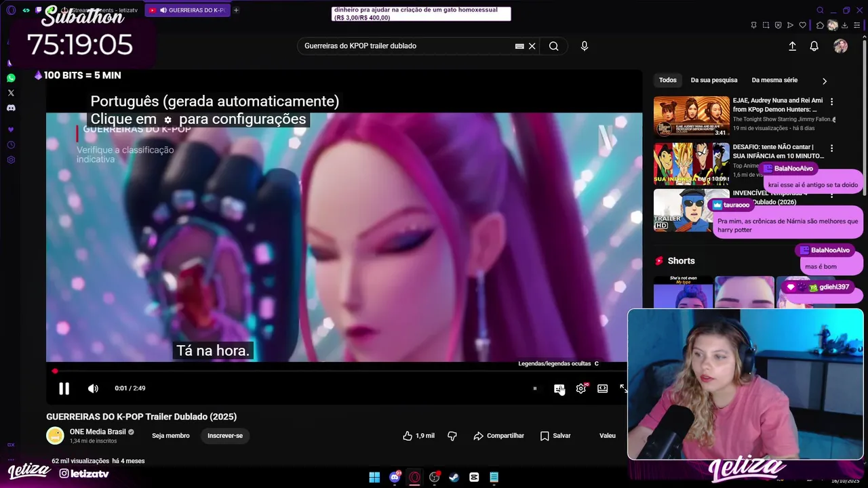Click ONE Media Brasil channel name
The height and width of the screenshot is (488, 868).
[x=98, y=432]
